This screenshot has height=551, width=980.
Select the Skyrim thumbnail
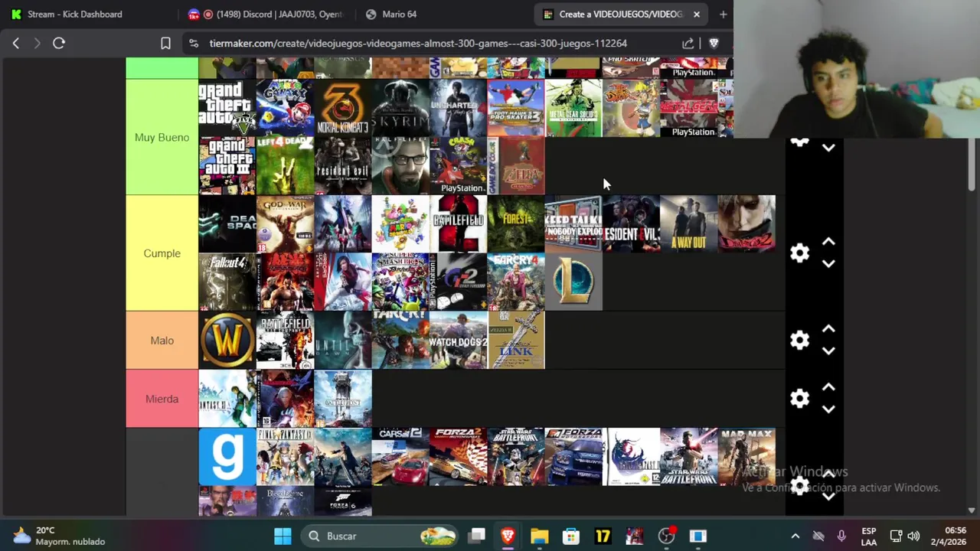(400, 109)
